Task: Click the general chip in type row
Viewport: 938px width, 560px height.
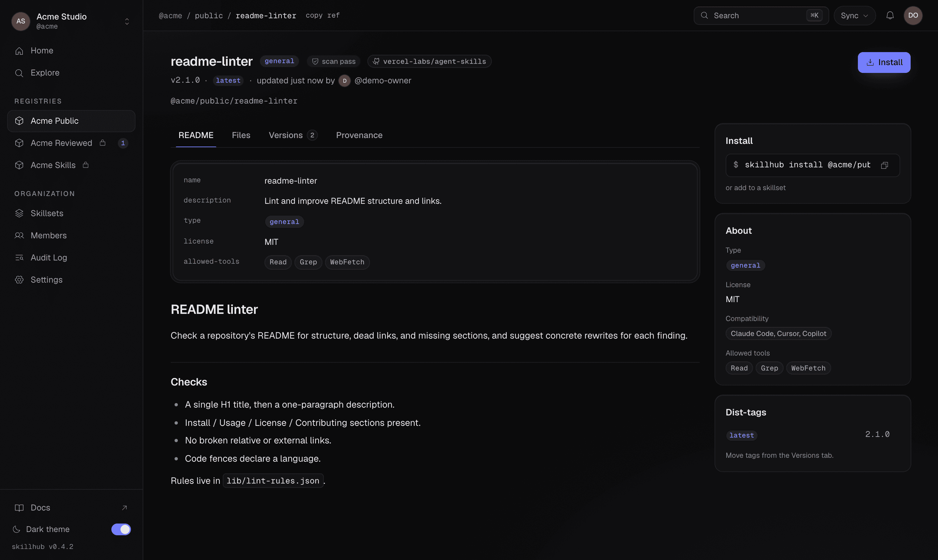Action: tap(284, 222)
